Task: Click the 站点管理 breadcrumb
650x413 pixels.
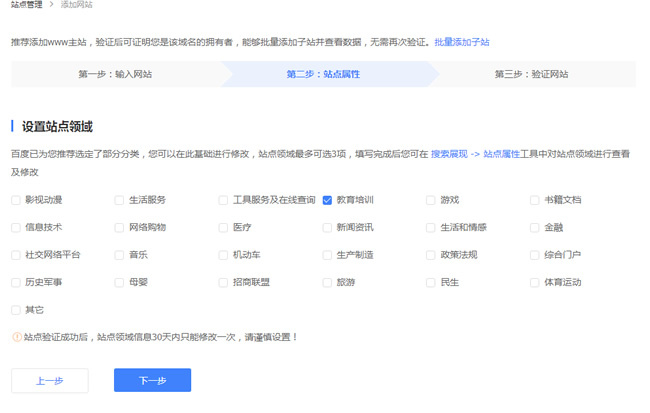Action: (29, 5)
